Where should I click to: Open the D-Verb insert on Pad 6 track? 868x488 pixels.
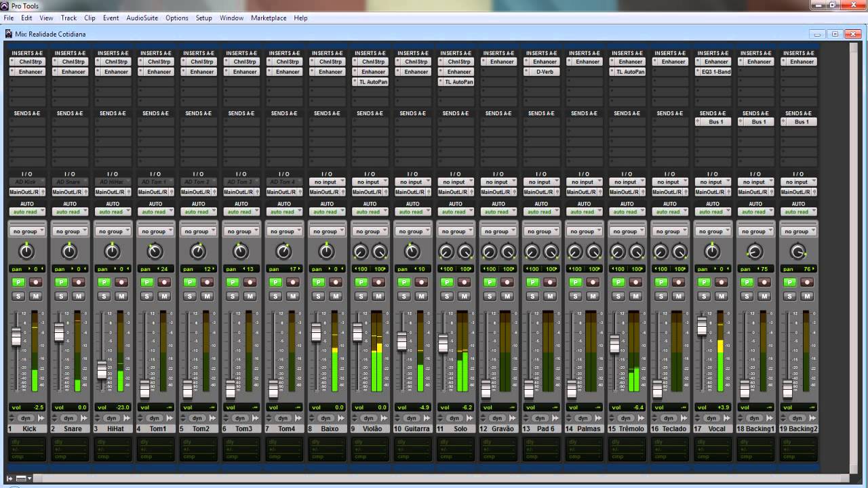[x=540, y=72]
